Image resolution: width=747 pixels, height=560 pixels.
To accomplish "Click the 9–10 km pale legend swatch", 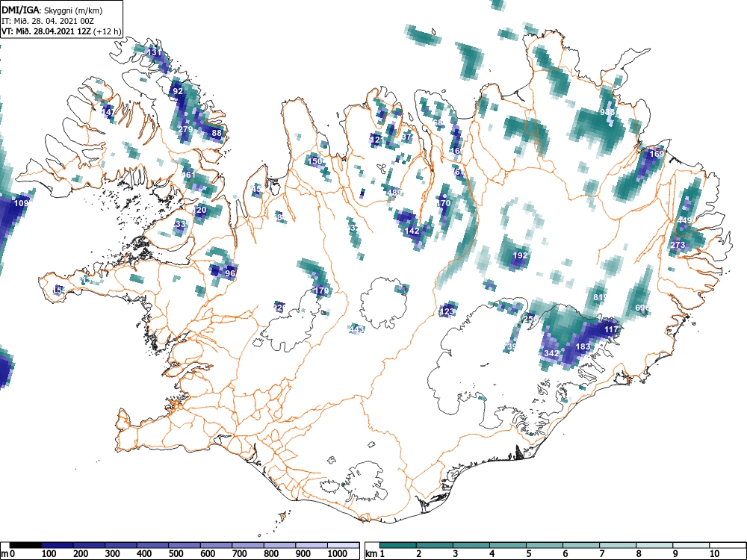I will pyautogui.click(x=691, y=545).
